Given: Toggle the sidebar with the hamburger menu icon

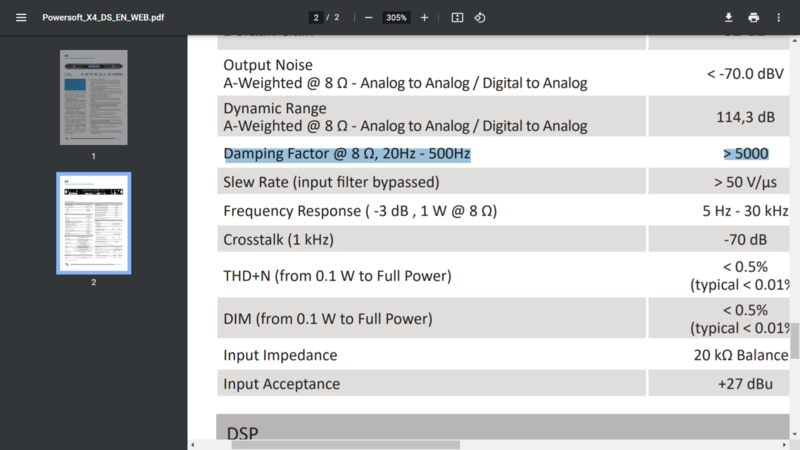Looking at the screenshot, I should coord(21,18).
